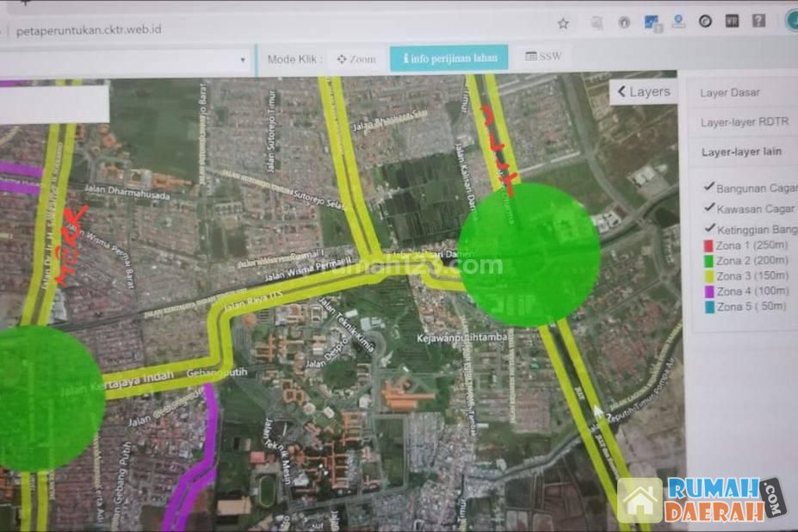Viewport: 798px width, 532px height.
Task: Switch click mode to Zoom
Action: coord(356,59)
